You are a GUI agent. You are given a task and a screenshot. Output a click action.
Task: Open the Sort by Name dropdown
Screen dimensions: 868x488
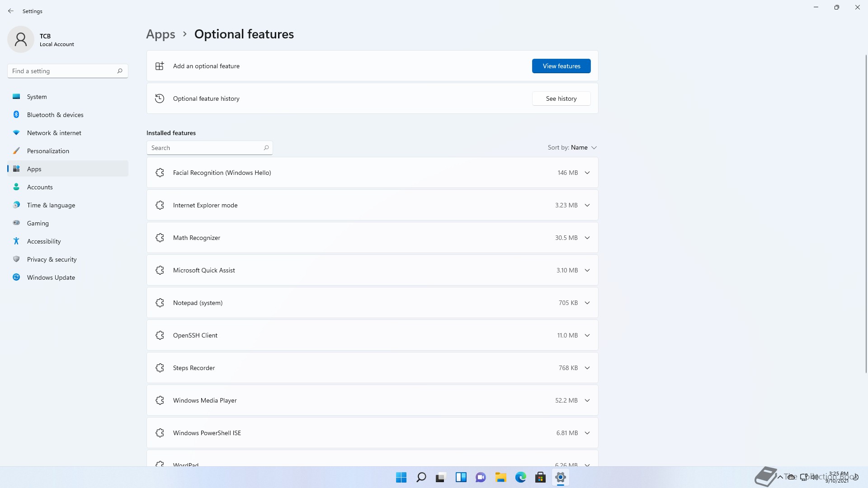(572, 147)
